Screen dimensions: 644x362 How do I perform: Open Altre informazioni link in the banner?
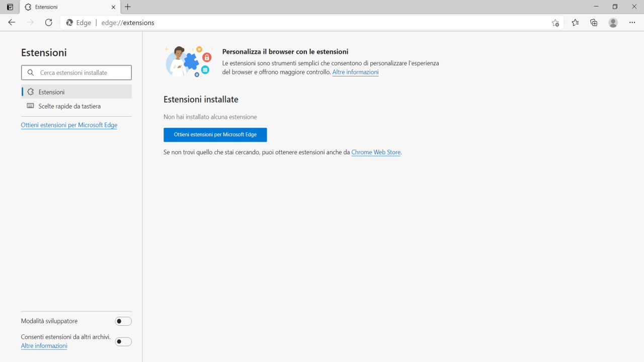click(355, 72)
